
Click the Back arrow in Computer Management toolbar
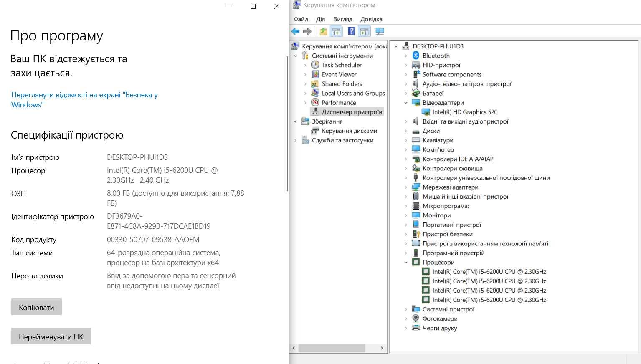pos(296,31)
